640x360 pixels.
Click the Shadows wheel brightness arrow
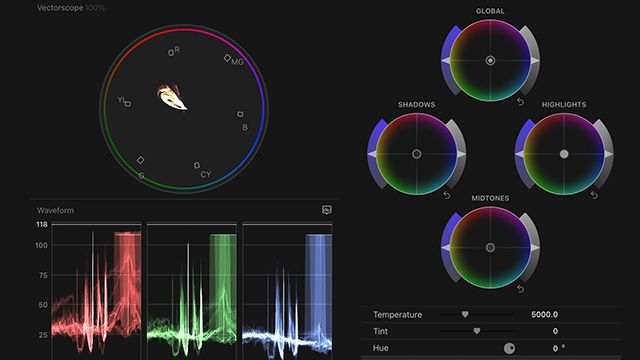coord(461,154)
